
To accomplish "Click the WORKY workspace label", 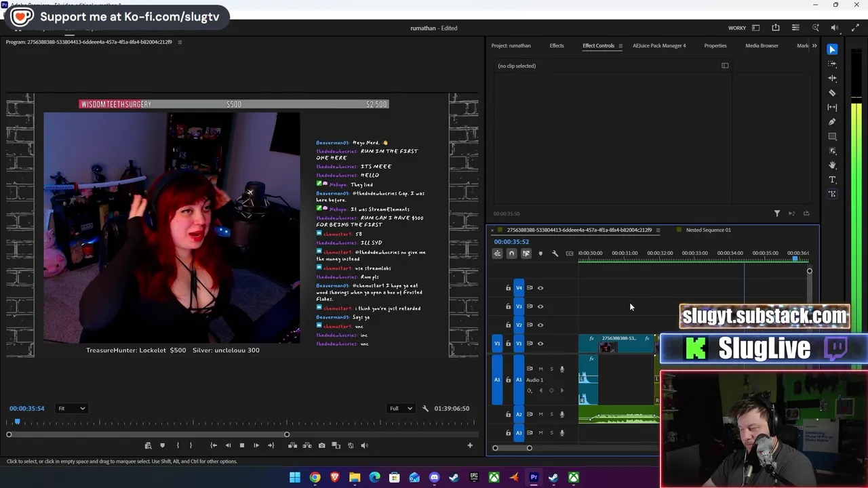I will tap(737, 28).
